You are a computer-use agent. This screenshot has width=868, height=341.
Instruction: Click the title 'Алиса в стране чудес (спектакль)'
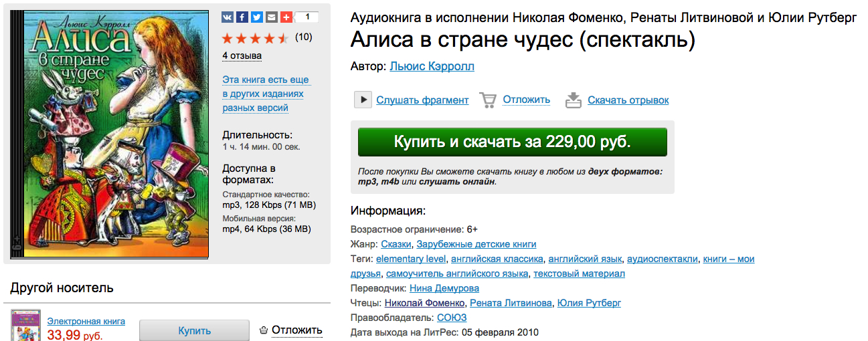[x=523, y=39]
